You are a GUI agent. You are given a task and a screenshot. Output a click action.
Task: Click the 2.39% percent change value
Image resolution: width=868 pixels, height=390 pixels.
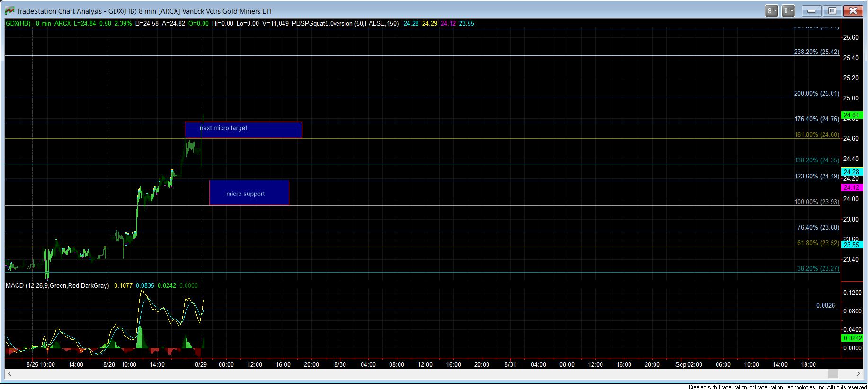tap(123, 23)
